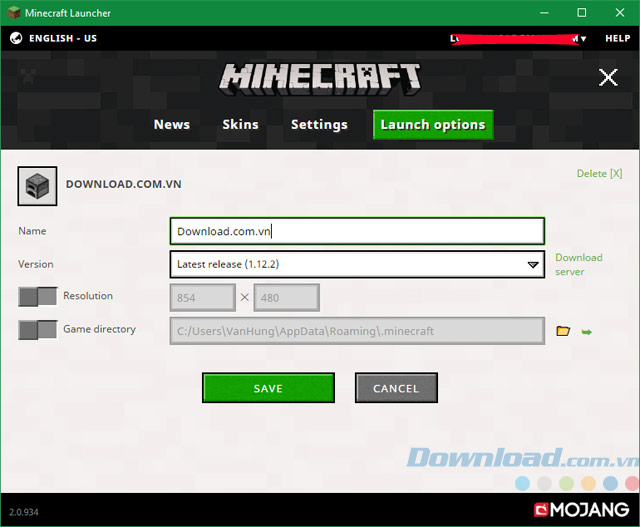Click the SAVE button

click(x=268, y=388)
